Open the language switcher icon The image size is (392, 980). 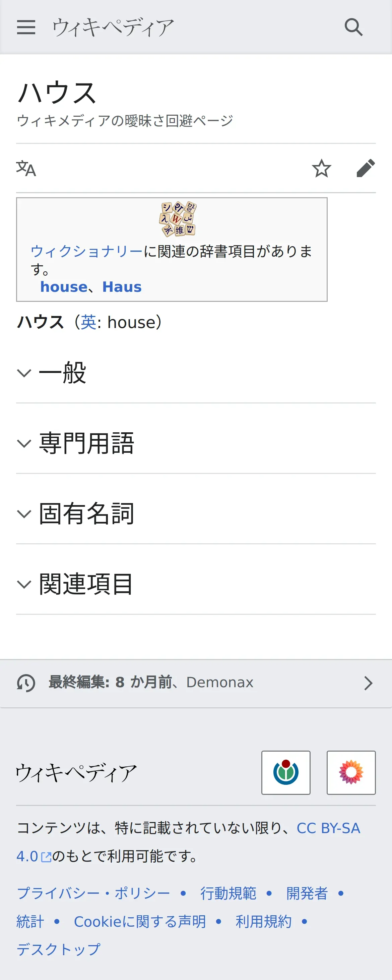[x=26, y=168]
